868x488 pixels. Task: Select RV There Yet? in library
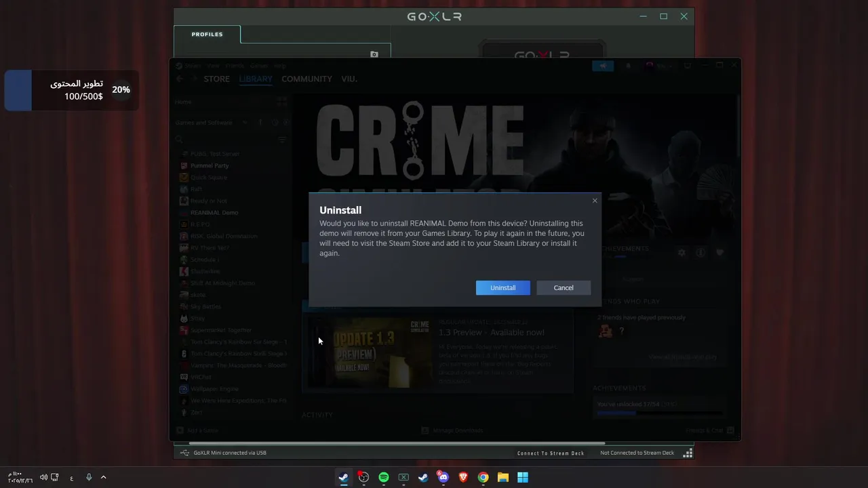pyautogui.click(x=210, y=248)
